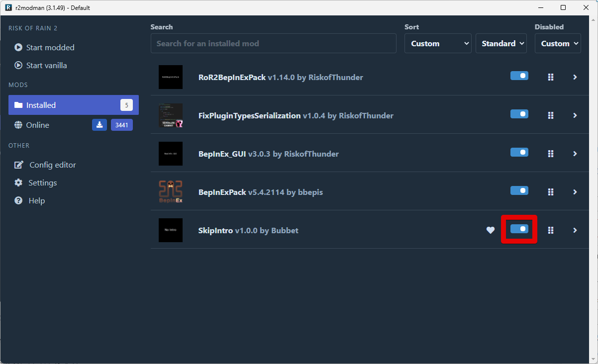The height and width of the screenshot is (364, 598).
Task: Click the download icon next to Online
Action: [100, 125]
